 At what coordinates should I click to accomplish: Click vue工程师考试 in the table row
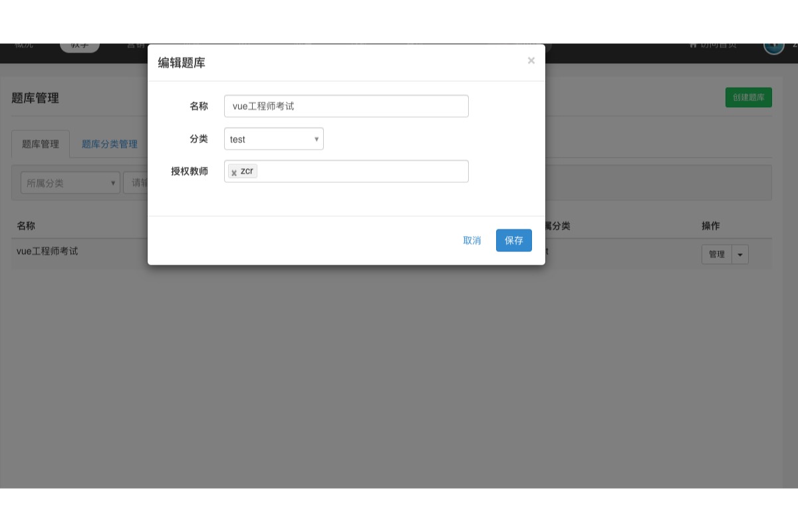[x=47, y=251]
